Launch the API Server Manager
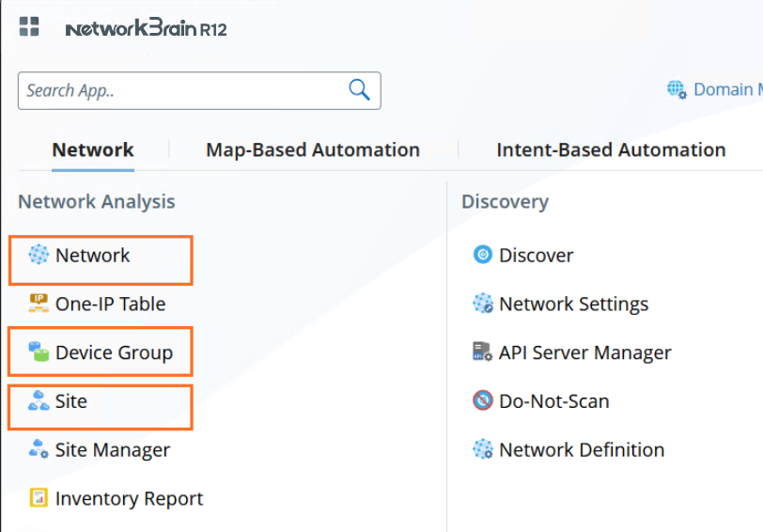This screenshot has height=532, width=763. tap(584, 353)
